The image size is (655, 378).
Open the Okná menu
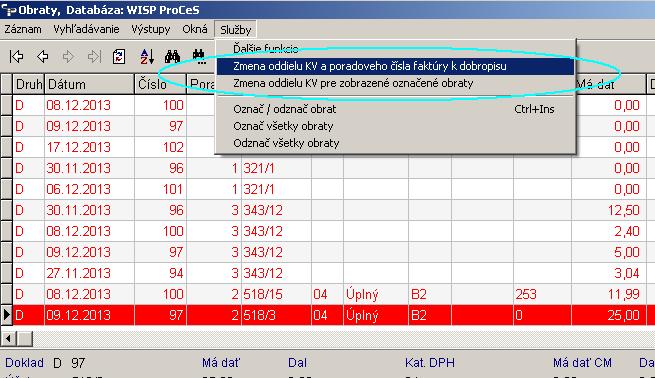click(195, 29)
